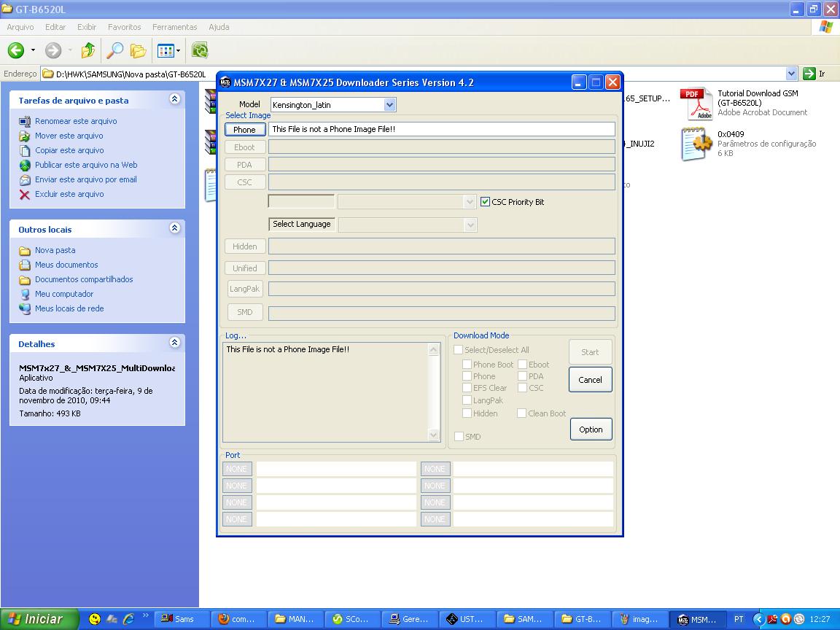Viewport: 840px width, 630px height.
Task: Open the Nova pasta link
Action: [55, 250]
